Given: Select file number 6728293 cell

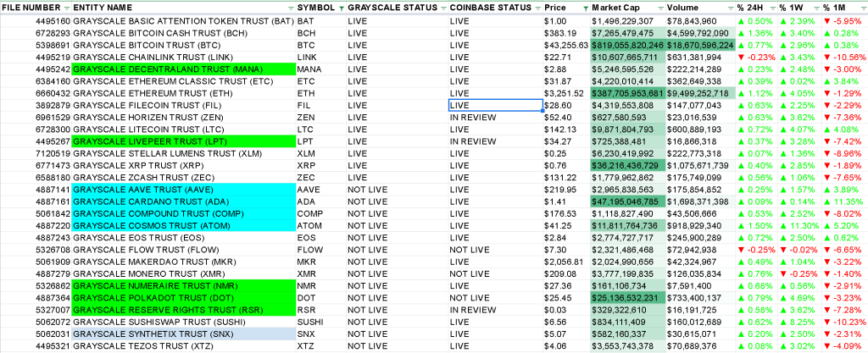Looking at the screenshot, I should (x=36, y=33).
